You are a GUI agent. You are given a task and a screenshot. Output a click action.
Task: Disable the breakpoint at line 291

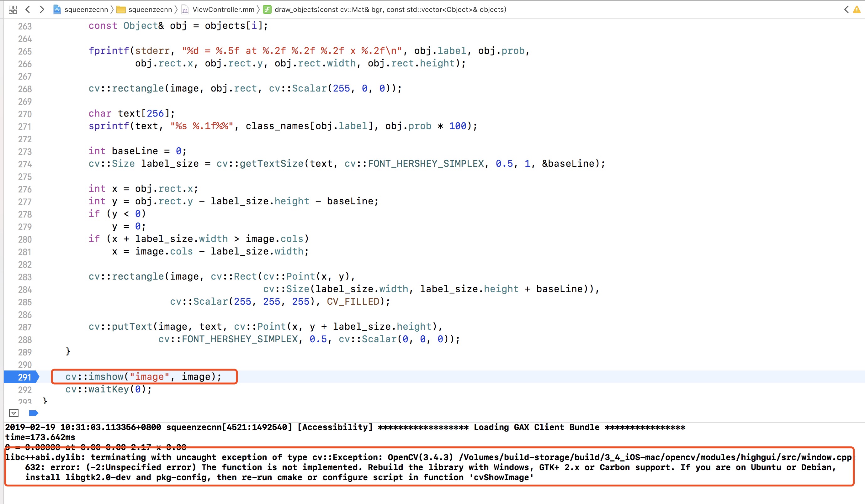click(24, 377)
